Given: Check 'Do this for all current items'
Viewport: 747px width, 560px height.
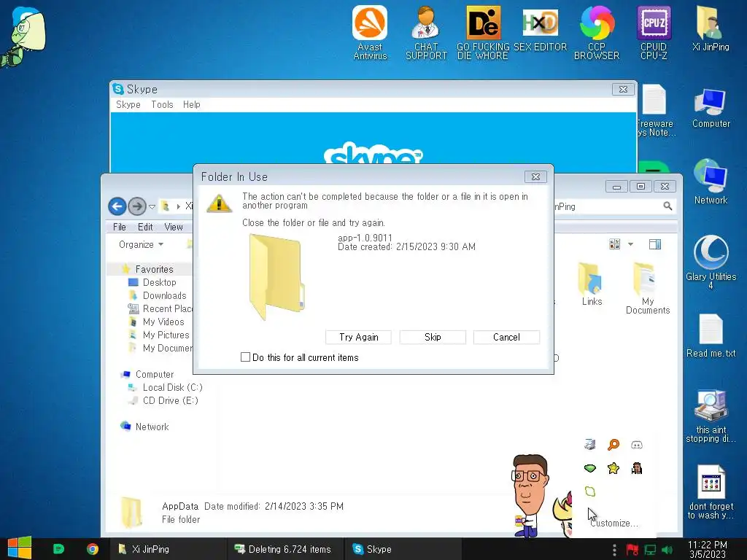Looking at the screenshot, I should [x=245, y=357].
